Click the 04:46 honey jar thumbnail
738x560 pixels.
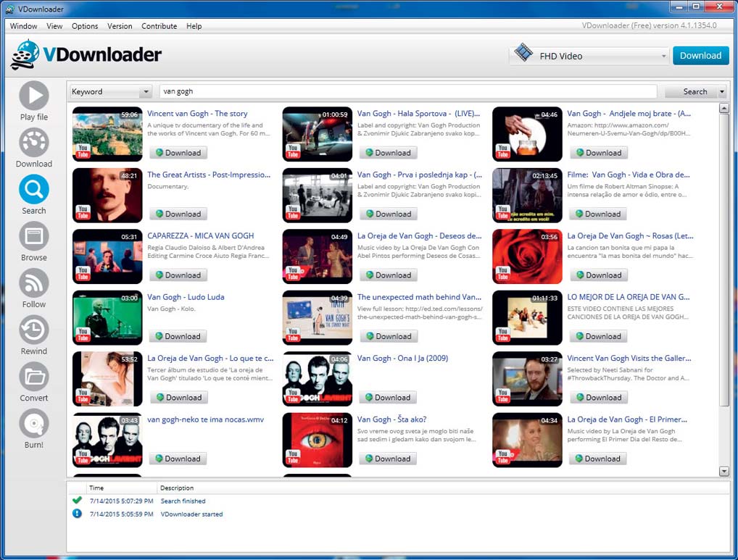point(527,134)
